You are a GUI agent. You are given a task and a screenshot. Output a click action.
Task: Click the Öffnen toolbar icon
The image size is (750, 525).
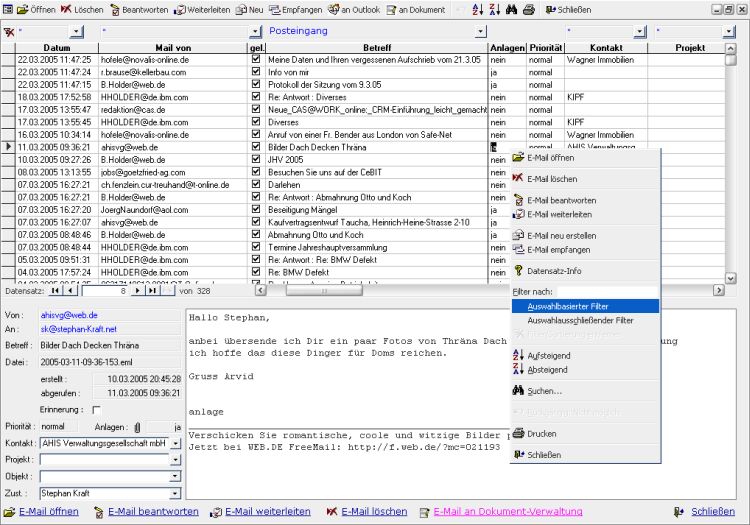click(22, 9)
